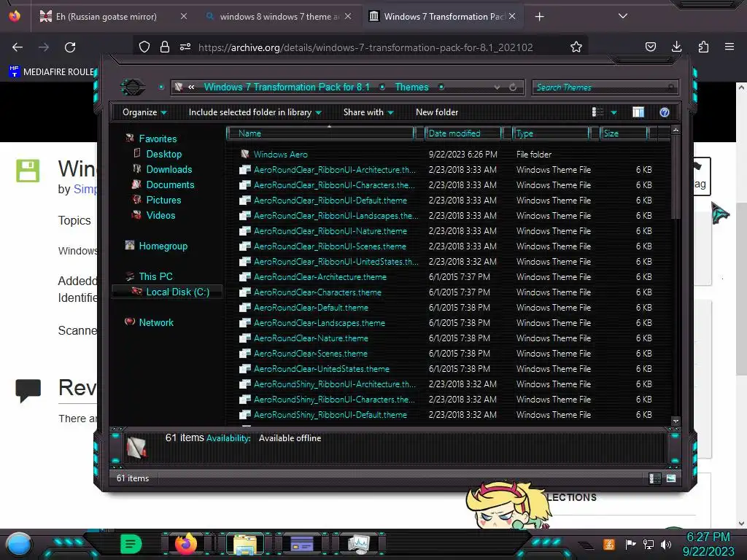Switch to large icons view in status bar

pyautogui.click(x=671, y=478)
